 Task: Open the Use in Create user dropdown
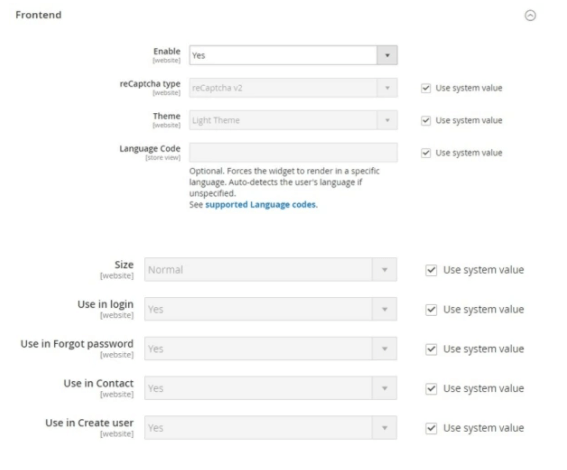click(270, 428)
